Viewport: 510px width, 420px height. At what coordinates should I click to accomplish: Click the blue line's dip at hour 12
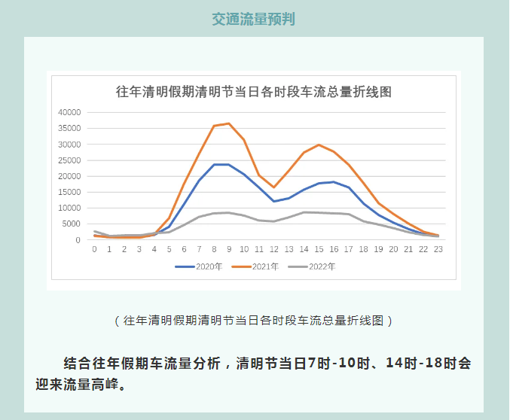tap(273, 201)
